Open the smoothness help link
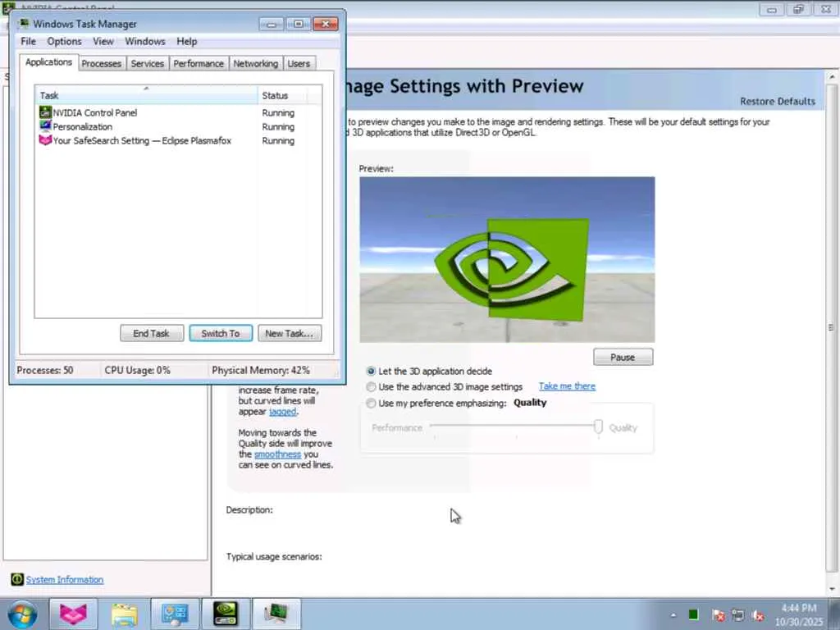Viewport: 840px width, 630px height. [277, 454]
